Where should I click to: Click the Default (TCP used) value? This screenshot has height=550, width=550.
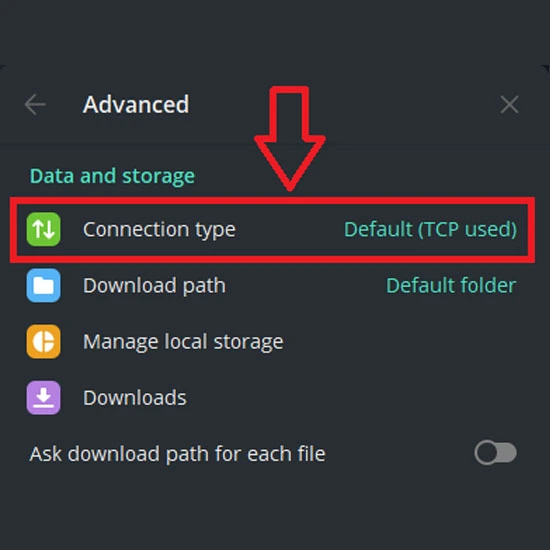click(x=430, y=229)
